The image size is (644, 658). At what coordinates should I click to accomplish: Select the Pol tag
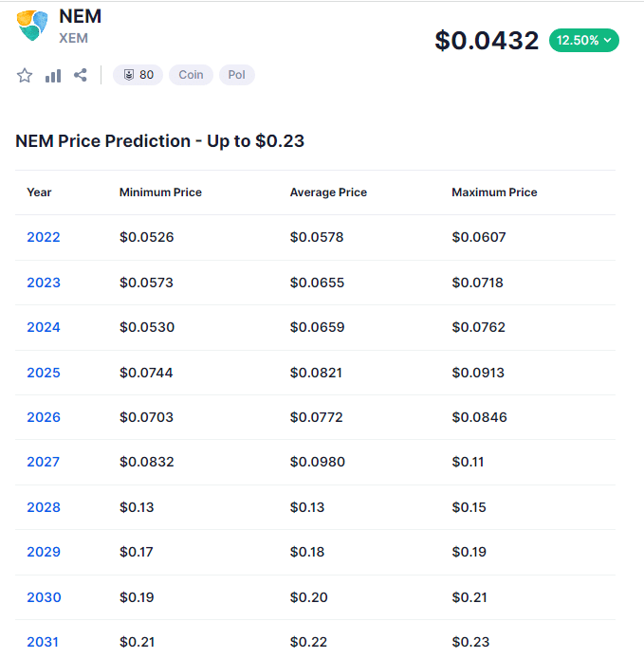click(x=236, y=75)
